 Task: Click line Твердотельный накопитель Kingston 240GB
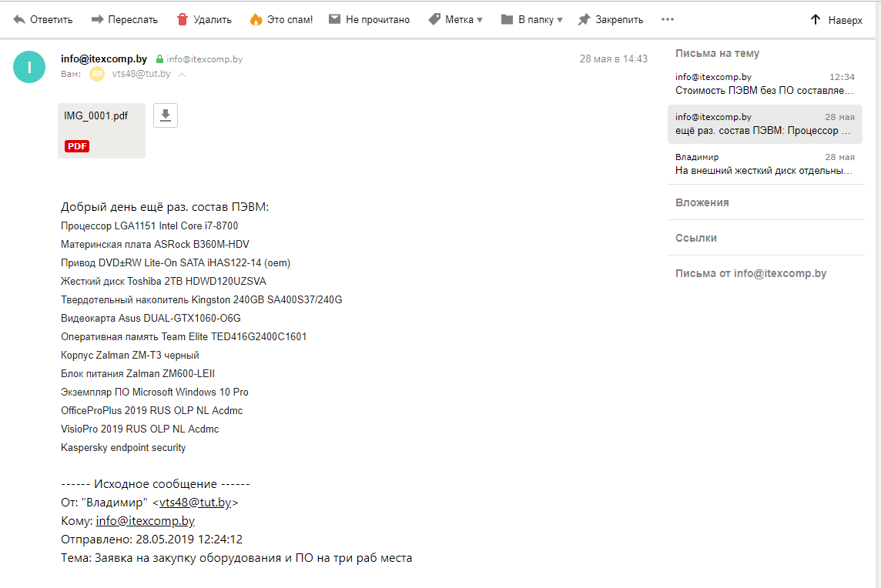[x=202, y=300]
